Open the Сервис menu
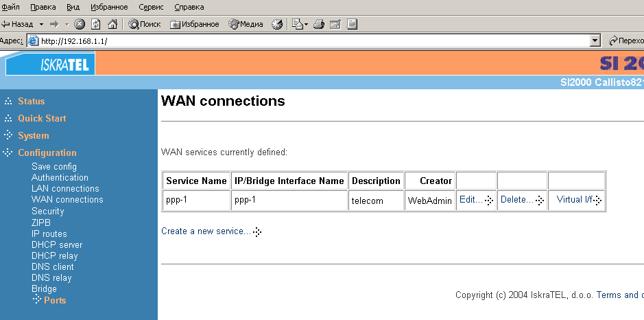The image size is (644, 320). [151, 7]
